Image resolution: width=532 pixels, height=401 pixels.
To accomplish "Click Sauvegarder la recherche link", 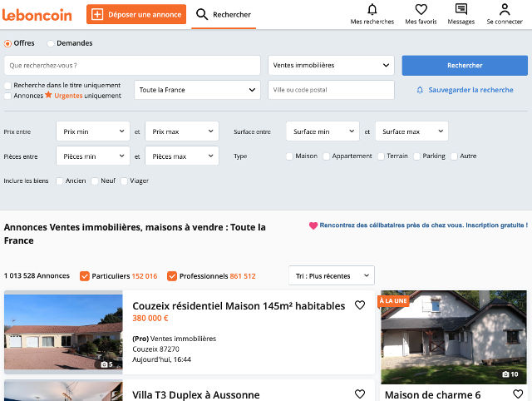I will pyautogui.click(x=470, y=90).
